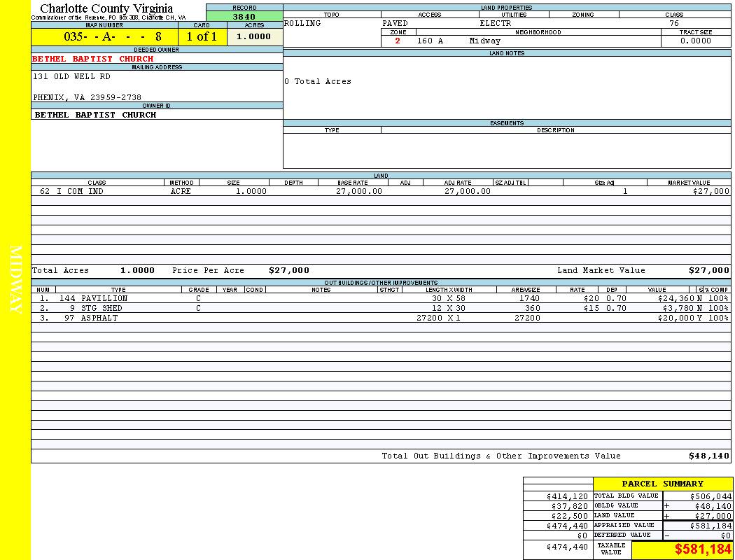Viewport: 735px width, 560px height.
Task: Click the vertical MIDWAY yellow sidebar label
Action: click(17, 280)
